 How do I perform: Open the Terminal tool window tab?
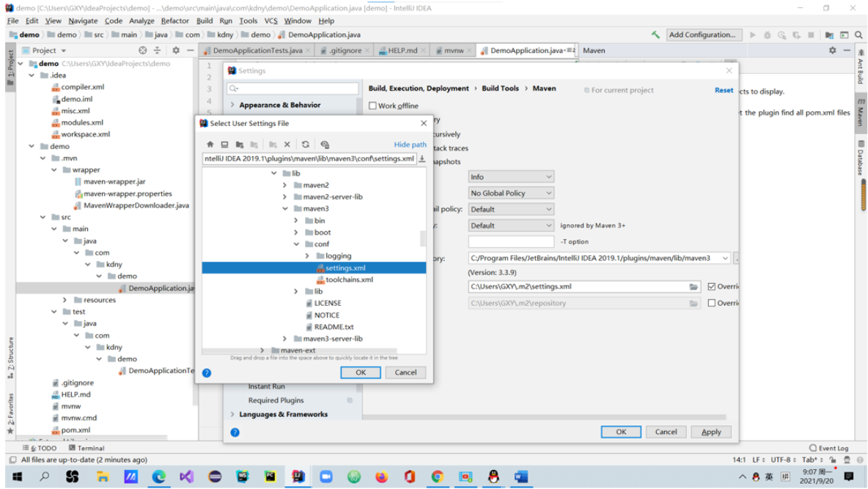87,448
